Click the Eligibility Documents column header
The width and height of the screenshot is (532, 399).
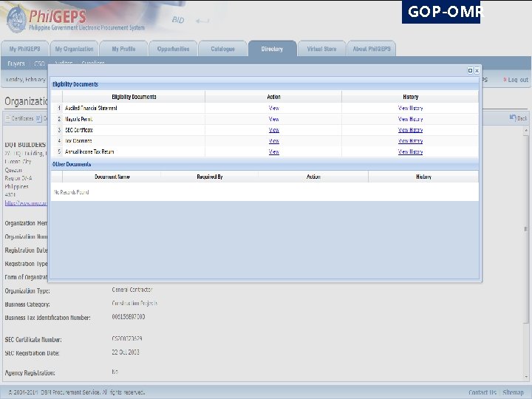click(x=134, y=97)
